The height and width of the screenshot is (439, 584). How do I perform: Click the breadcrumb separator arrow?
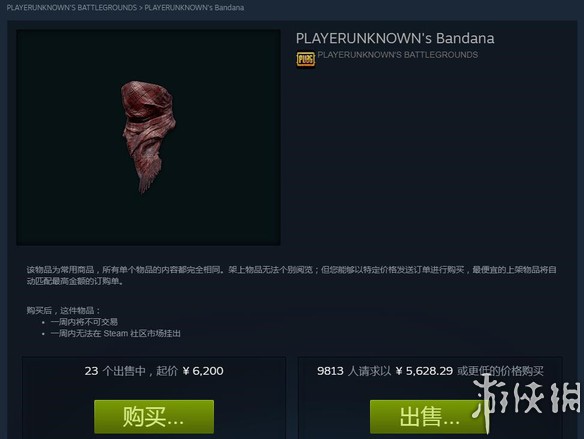(x=141, y=7)
